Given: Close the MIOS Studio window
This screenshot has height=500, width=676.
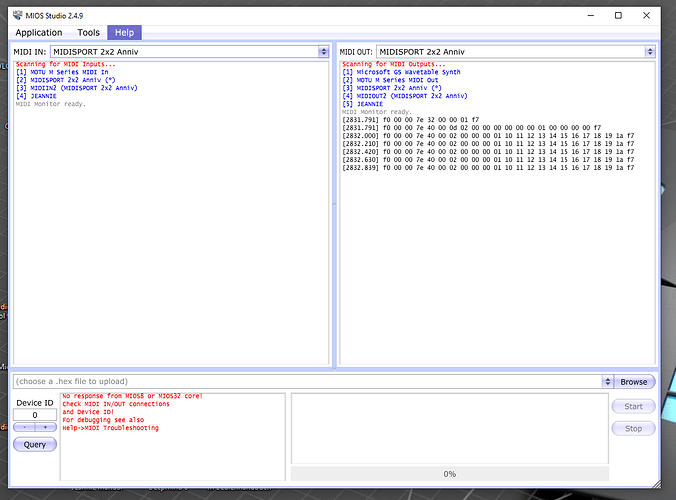Looking at the screenshot, I should [x=646, y=16].
